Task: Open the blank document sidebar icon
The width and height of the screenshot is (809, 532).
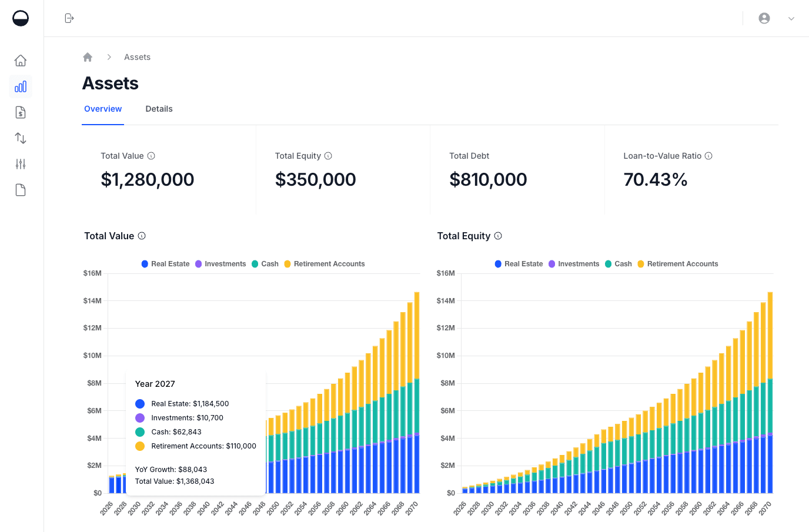Action: click(x=21, y=190)
